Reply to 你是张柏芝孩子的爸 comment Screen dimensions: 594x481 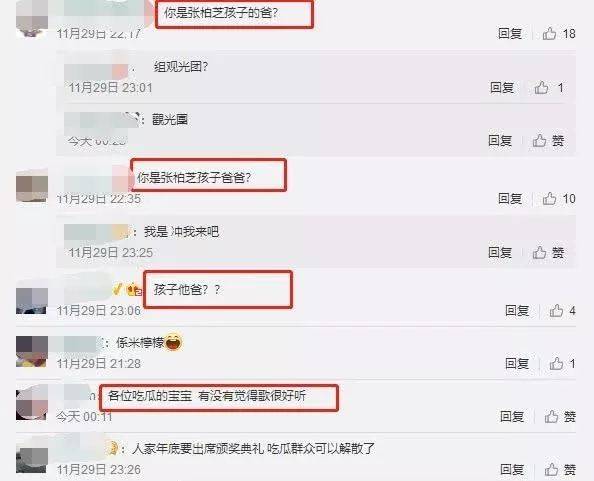pos(510,33)
